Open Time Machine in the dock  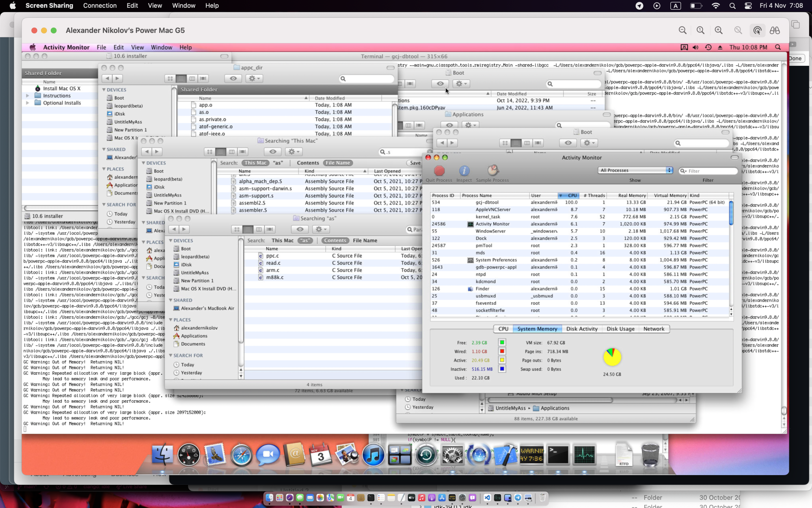(425, 455)
